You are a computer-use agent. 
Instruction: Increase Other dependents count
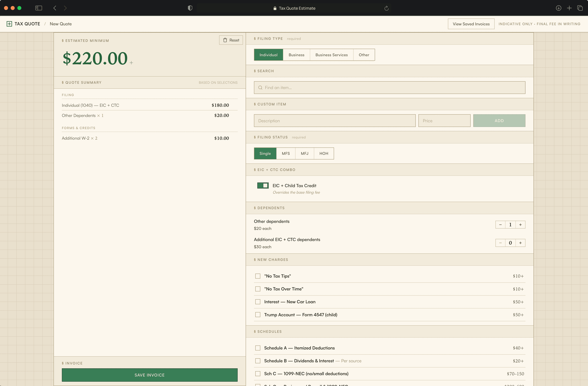pos(520,225)
